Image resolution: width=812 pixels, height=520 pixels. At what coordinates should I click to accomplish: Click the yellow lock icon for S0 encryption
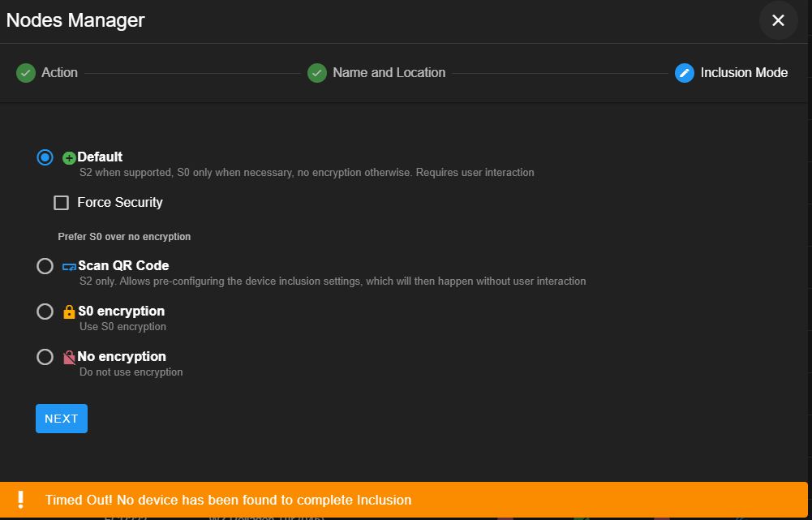click(x=69, y=312)
